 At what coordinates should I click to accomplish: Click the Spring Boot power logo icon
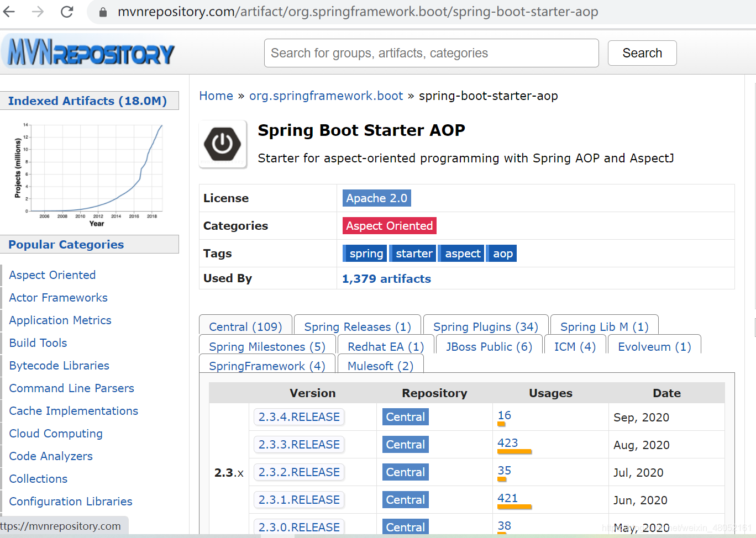click(x=222, y=144)
